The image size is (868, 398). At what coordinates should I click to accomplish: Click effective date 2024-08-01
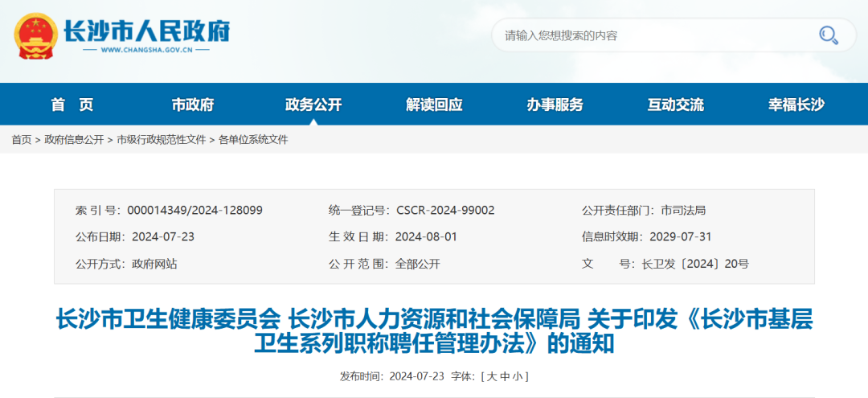426,237
